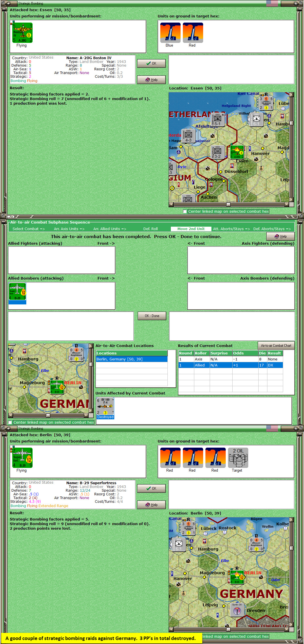This screenshot has height=644, width=304.
Task: Click the Red factory icon in Essen target hex
Action: pyautogui.click(x=193, y=33)
